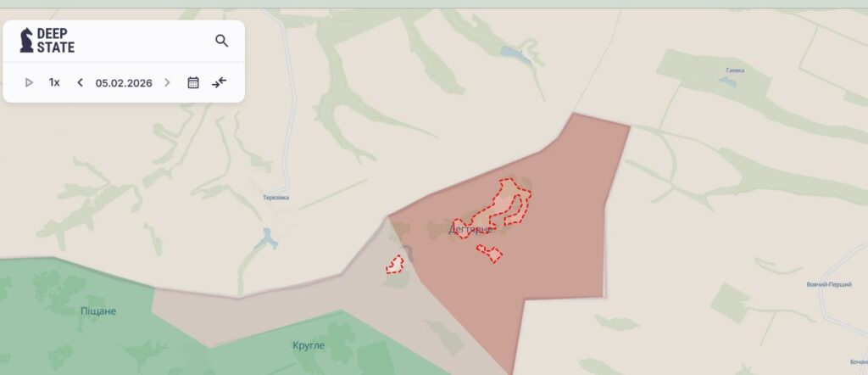868x375 pixels.
Task: Select the Гаевка village label
Action: (x=735, y=70)
